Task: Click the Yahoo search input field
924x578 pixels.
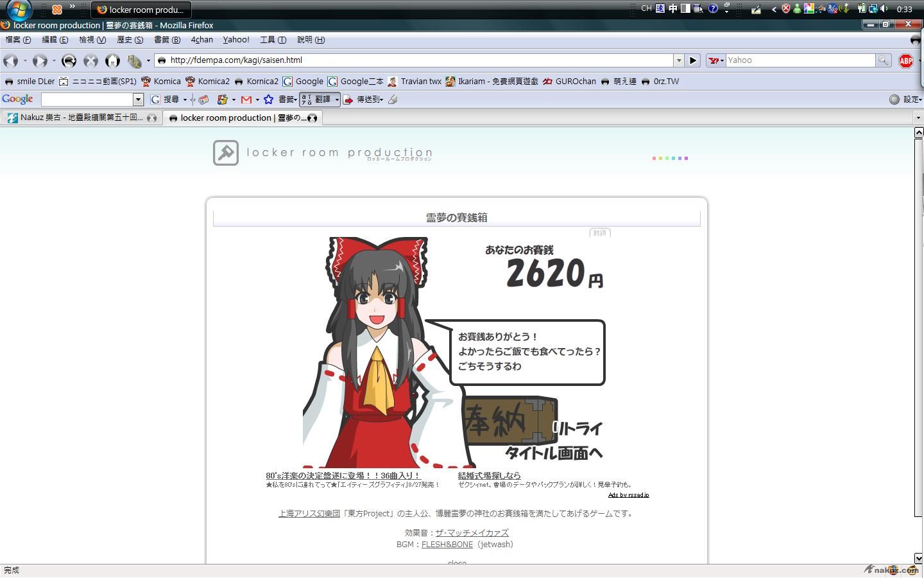Action: (x=800, y=60)
